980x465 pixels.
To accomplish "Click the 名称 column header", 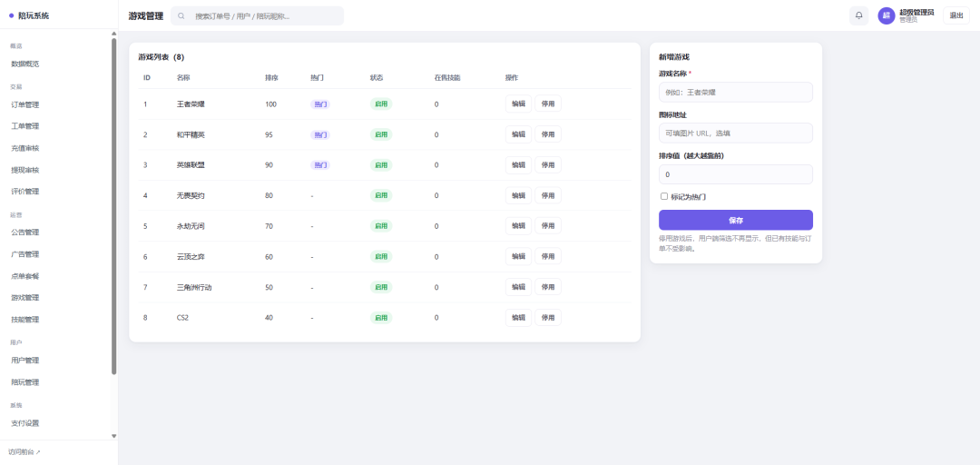I will [x=183, y=78].
